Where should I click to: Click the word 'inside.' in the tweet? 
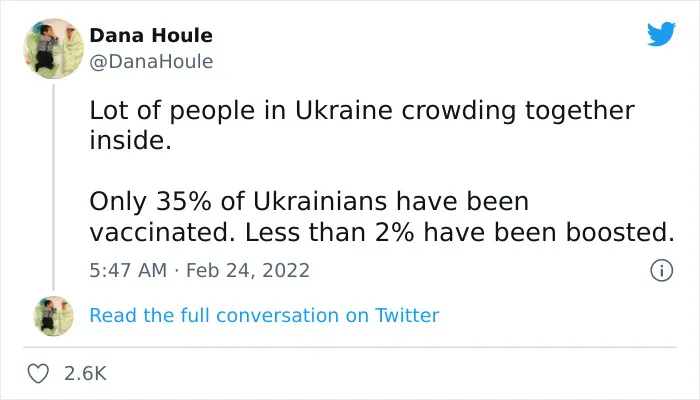pyautogui.click(x=130, y=140)
